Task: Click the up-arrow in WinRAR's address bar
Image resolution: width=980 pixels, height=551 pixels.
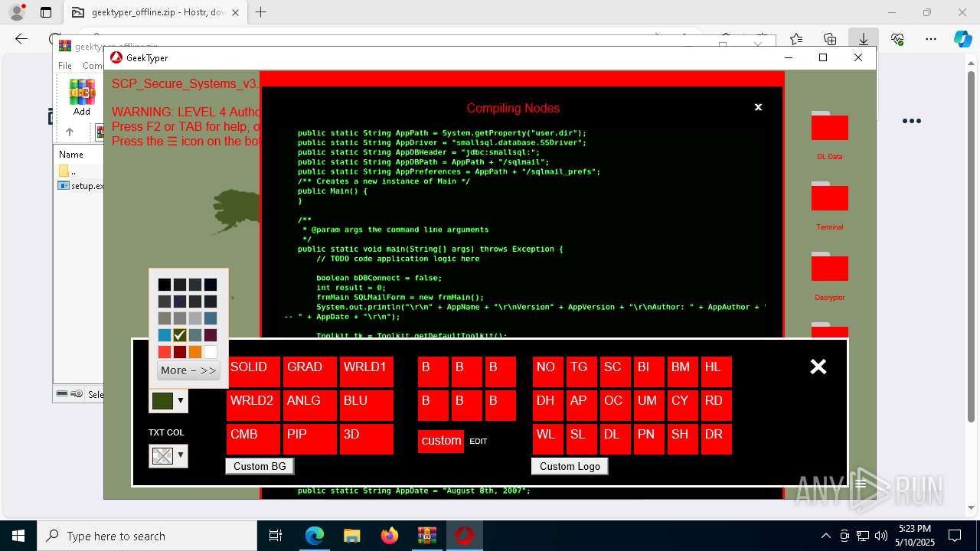Action: click(x=69, y=132)
